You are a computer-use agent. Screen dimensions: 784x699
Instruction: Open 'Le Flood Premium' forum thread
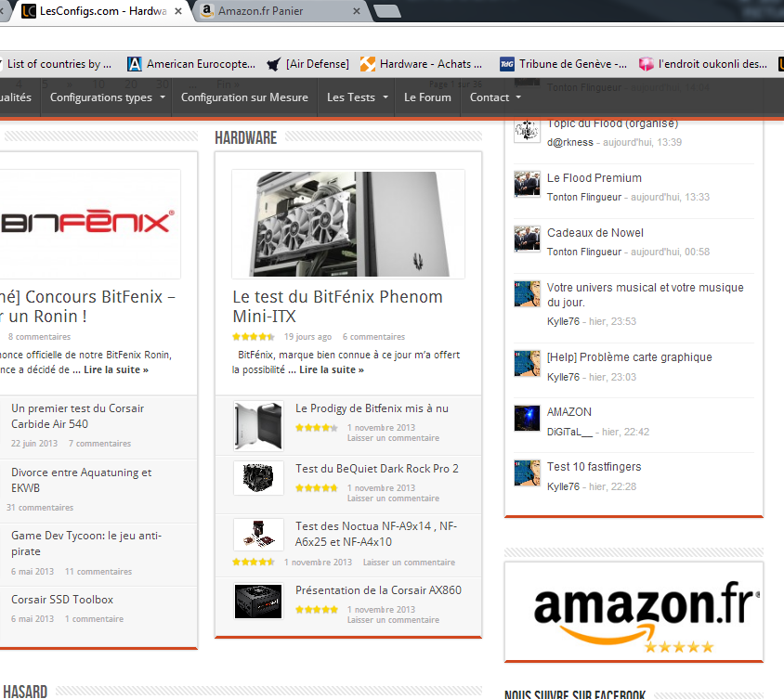pyautogui.click(x=594, y=178)
